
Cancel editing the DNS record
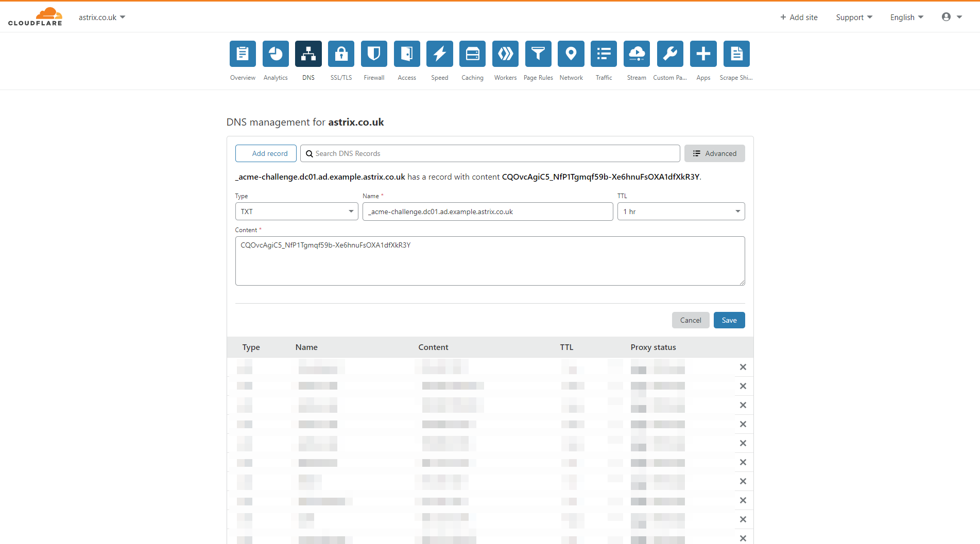[x=690, y=320]
